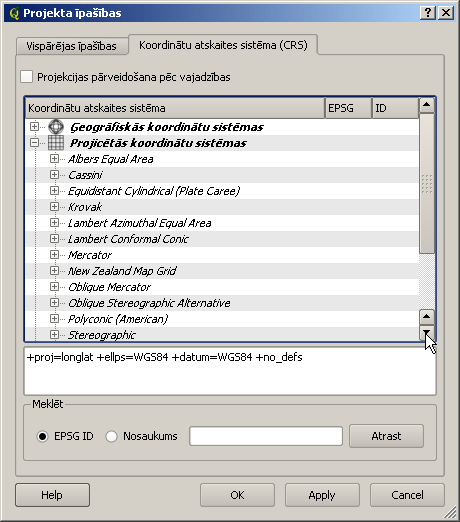Expand the Ģeogrāfiskās koordinātu sistēmas node
Viewport: 460px width, 522px height.
click(34, 127)
